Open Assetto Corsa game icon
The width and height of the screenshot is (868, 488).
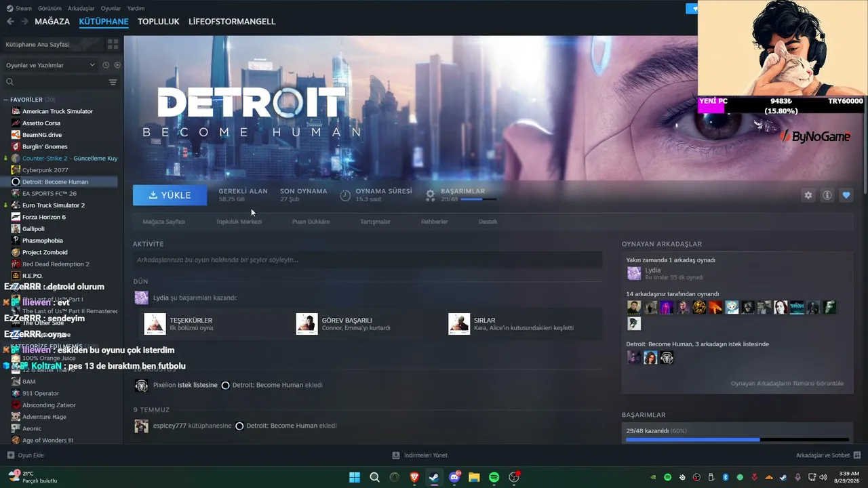[x=16, y=123]
